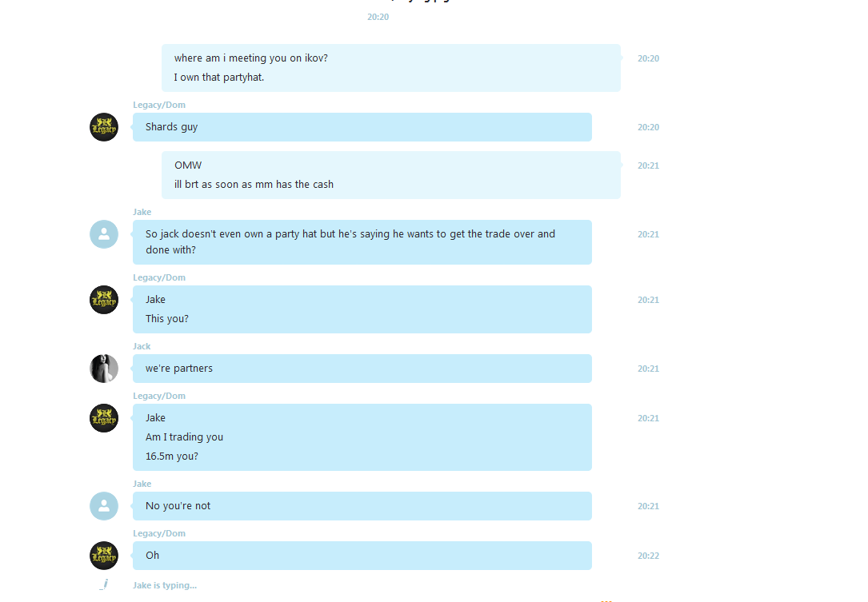Click the 'Jake is typing...' status text

point(165,585)
